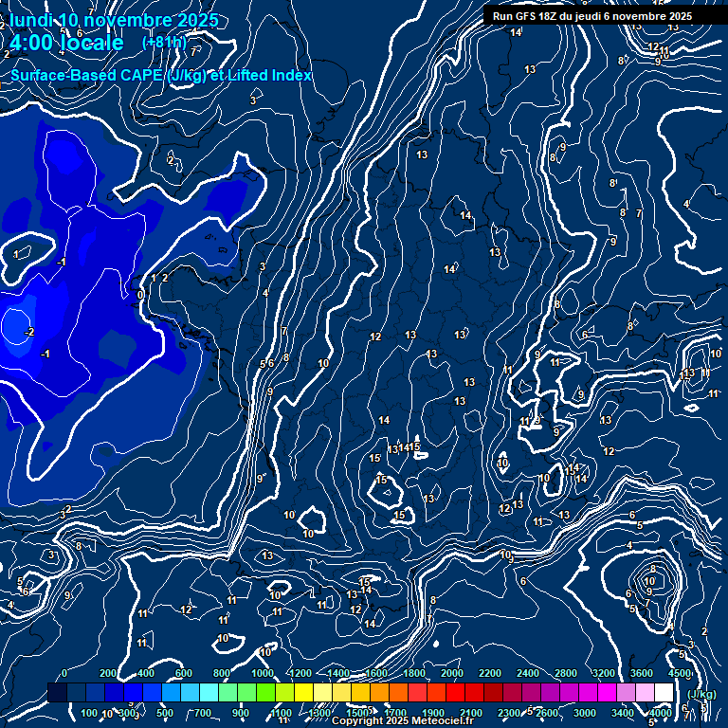
Task: Click the '400' legend scale value
Action: coord(146,673)
